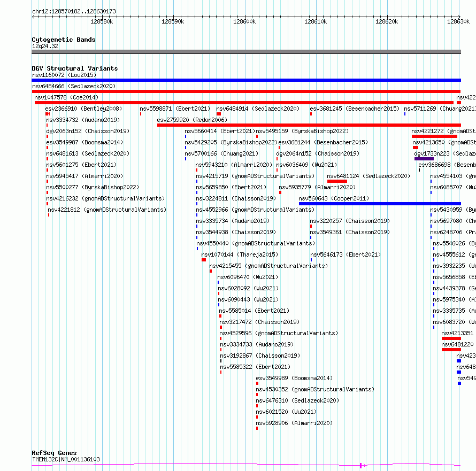Select nsv3334733 (Audano2019) label
476x471 pixels.
click(257, 344)
